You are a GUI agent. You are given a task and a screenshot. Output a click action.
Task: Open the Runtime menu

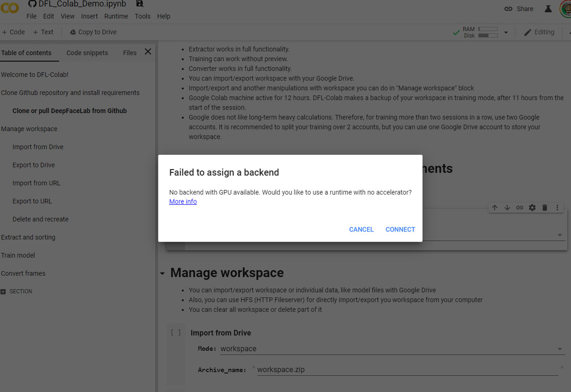point(116,16)
